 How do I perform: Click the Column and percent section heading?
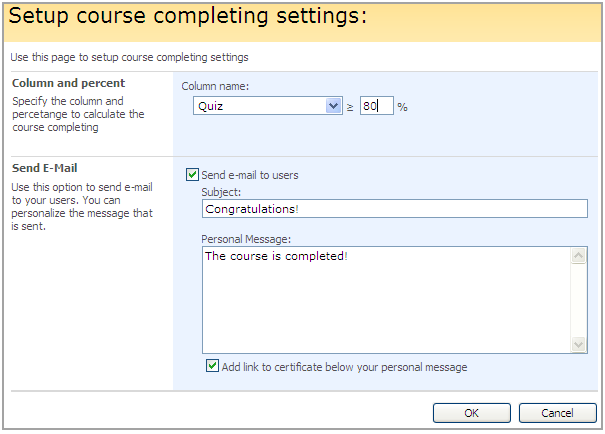tap(68, 83)
